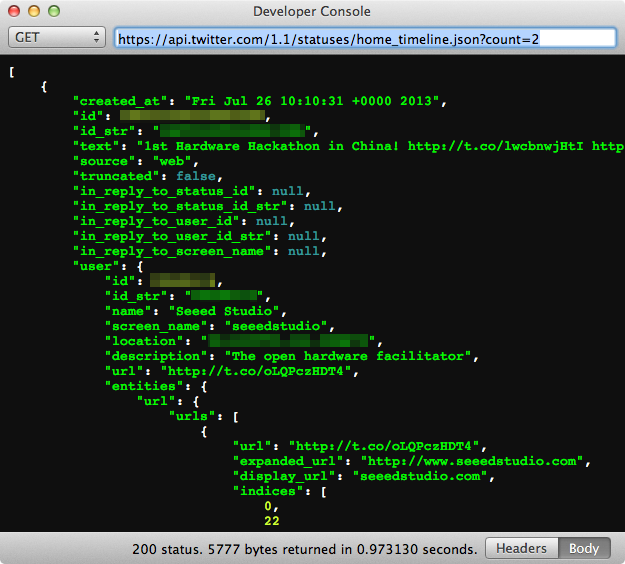Click the yellow minimize window button
The height and width of the screenshot is (564, 625).
pyautogui.click(x=34, y=11)
